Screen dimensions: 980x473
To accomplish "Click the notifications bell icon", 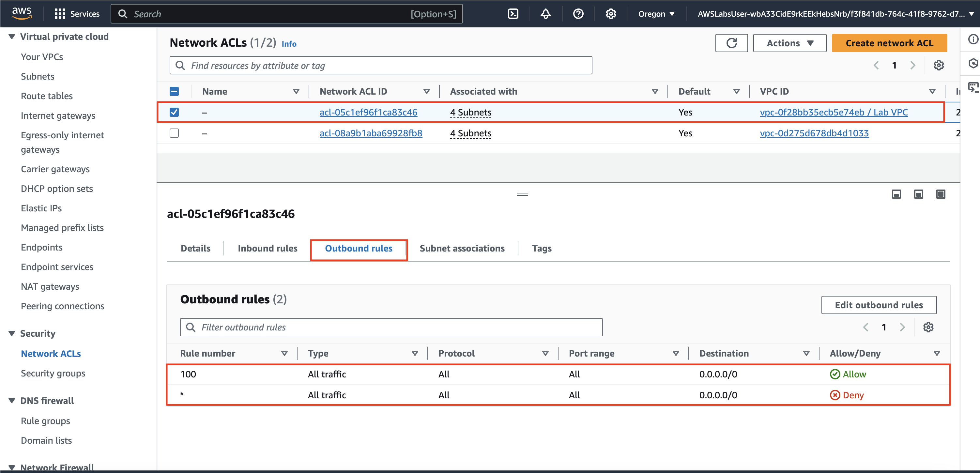I will point(545,14).
